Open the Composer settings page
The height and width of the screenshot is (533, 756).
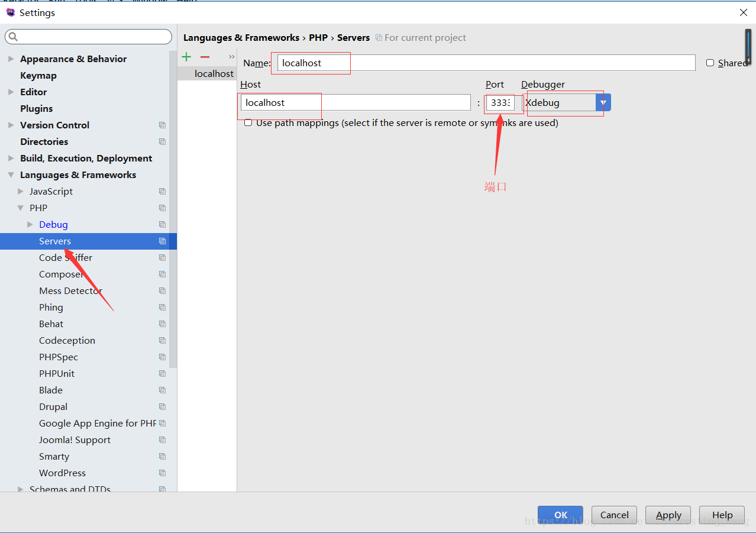(x=62, y=274)
